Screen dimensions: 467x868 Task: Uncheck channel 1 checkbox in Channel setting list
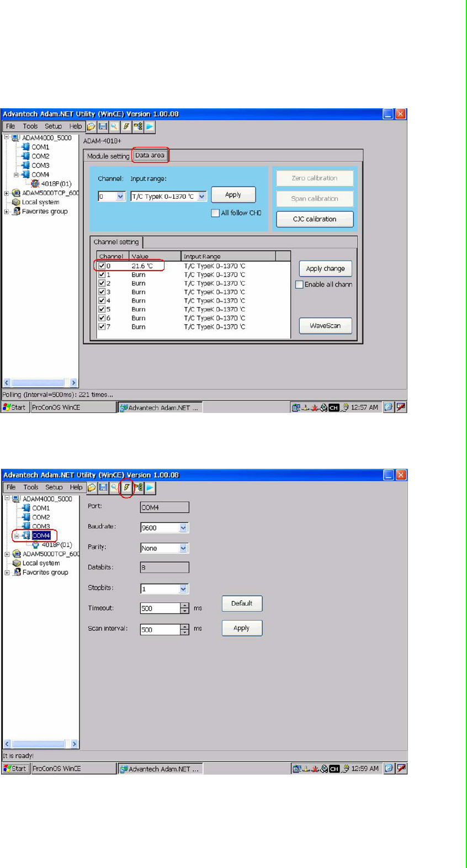[x=102, y=274]
